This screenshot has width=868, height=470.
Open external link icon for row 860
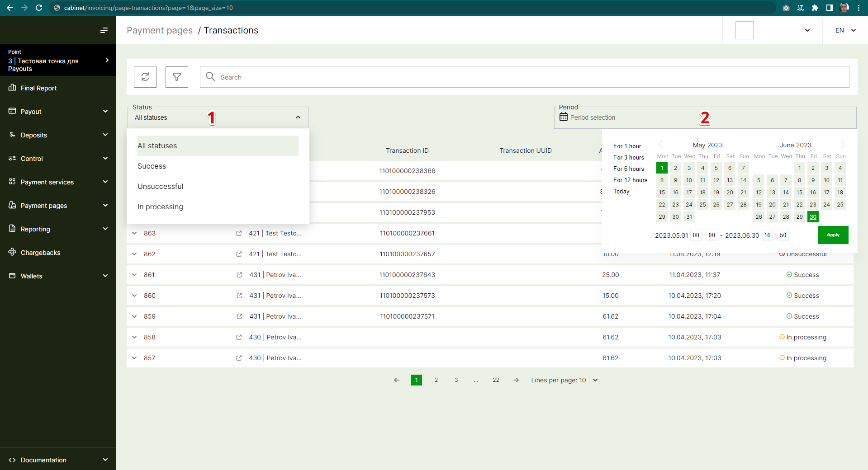click(239, 296)
